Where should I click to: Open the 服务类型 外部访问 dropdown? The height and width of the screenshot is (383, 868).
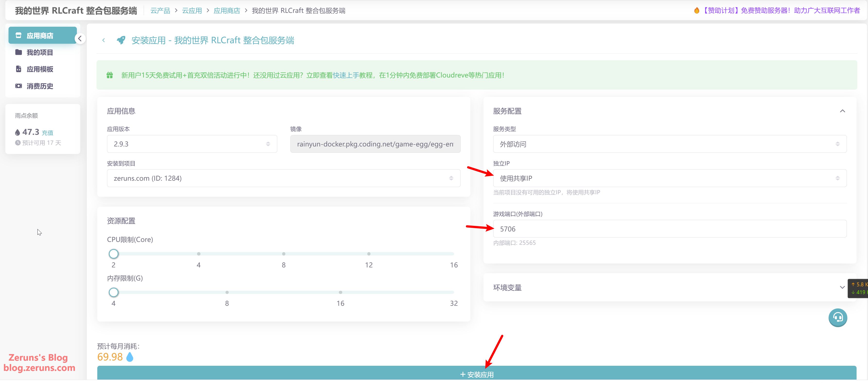670,144
